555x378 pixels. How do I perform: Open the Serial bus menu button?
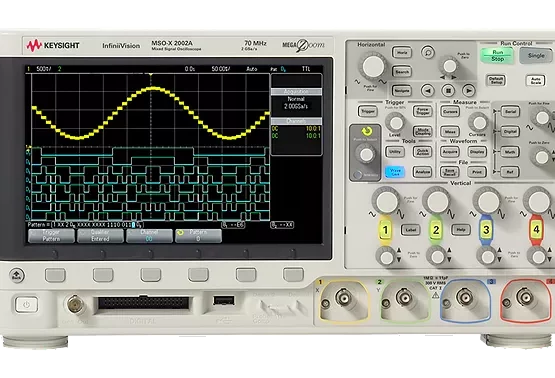[510, 111]
